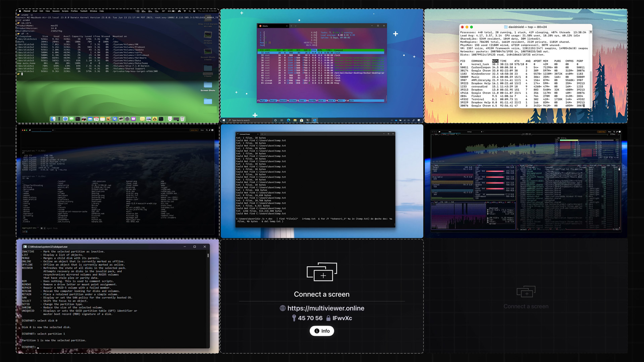
Task: Open Control Center icon in macOS menu bar
Action: coord(194,11)
